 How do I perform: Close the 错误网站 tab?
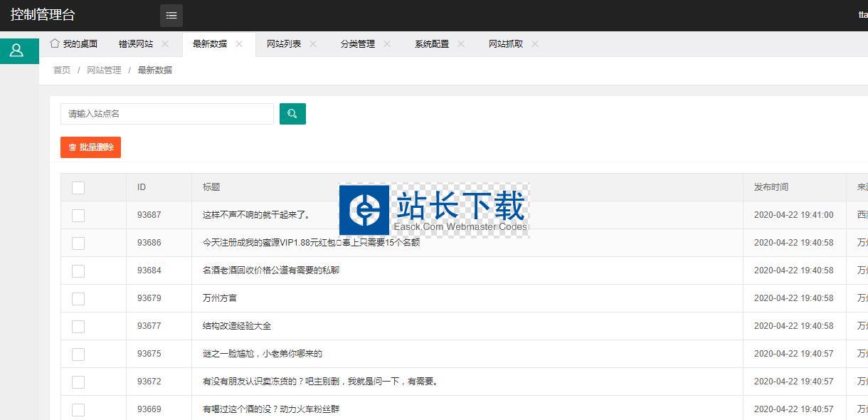click(x=165, y=44)
